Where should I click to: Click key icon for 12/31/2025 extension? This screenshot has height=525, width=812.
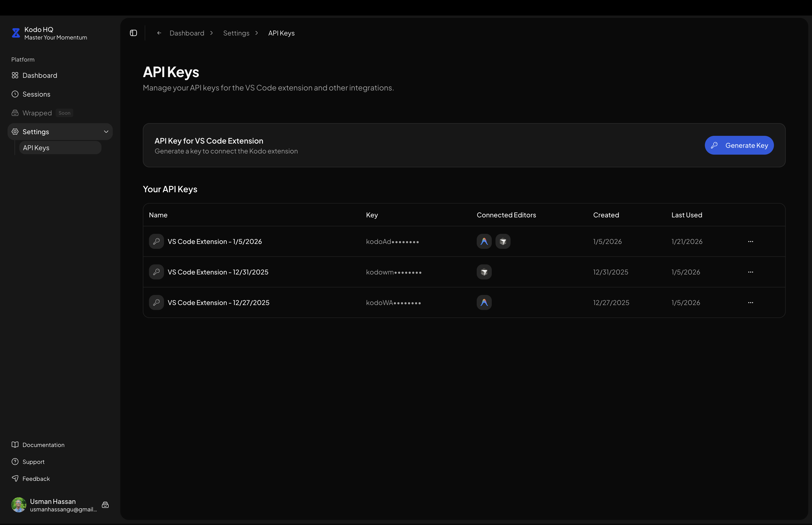point(156,272)
